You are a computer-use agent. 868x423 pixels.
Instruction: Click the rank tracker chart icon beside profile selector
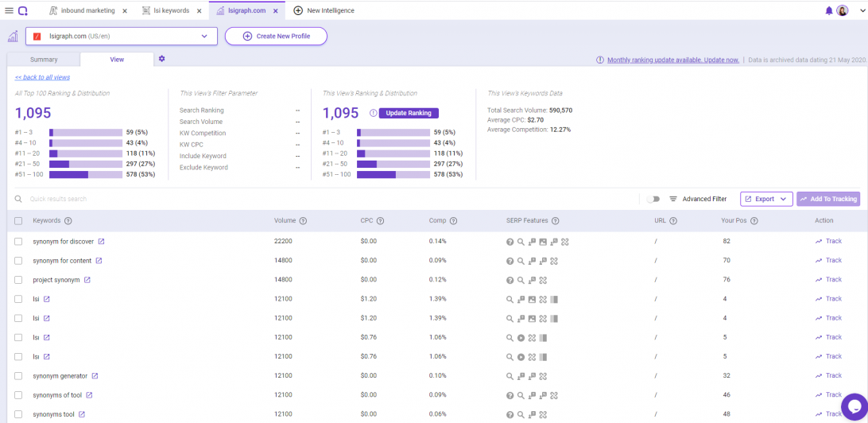pos(12,37)
